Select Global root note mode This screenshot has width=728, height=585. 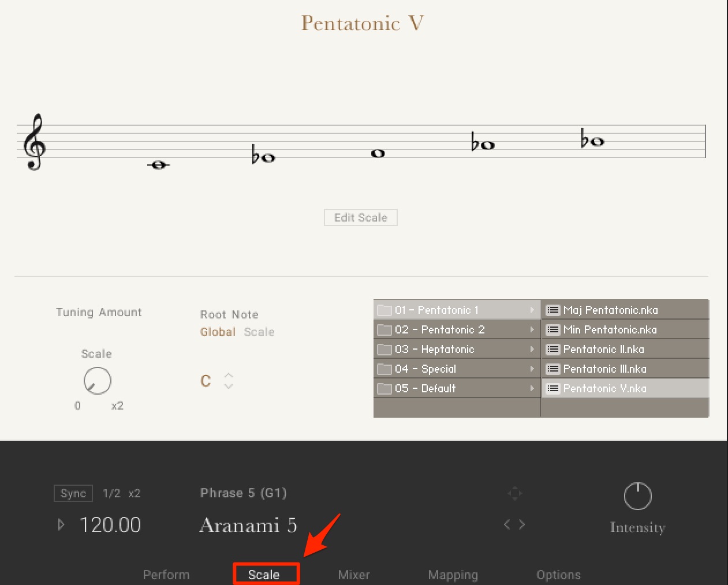218,332
